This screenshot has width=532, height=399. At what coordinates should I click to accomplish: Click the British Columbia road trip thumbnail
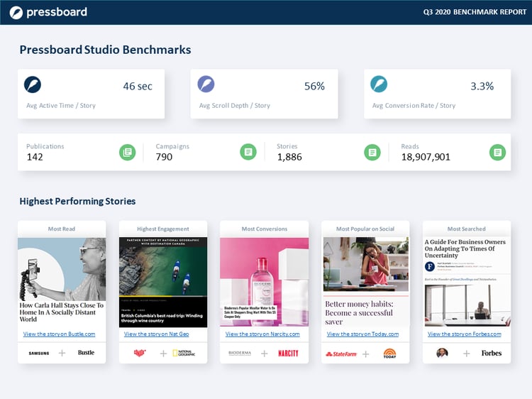(x=163, y=282)
